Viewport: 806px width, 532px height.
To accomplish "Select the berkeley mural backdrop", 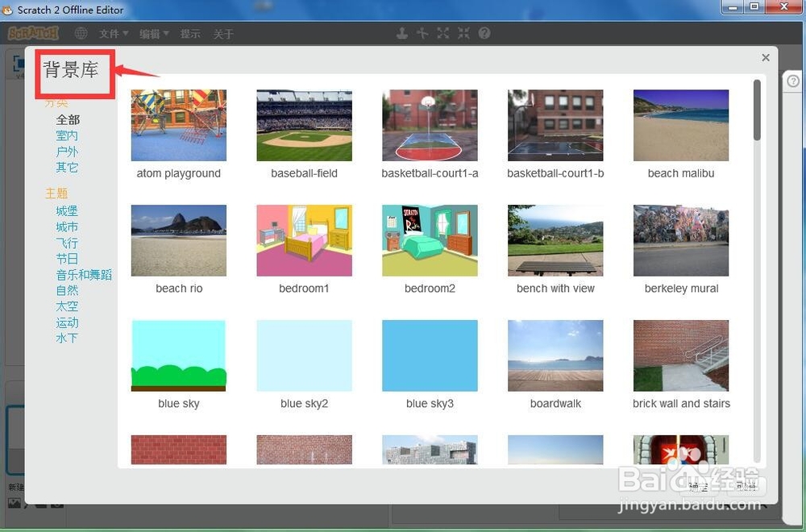I will [681, 240].
